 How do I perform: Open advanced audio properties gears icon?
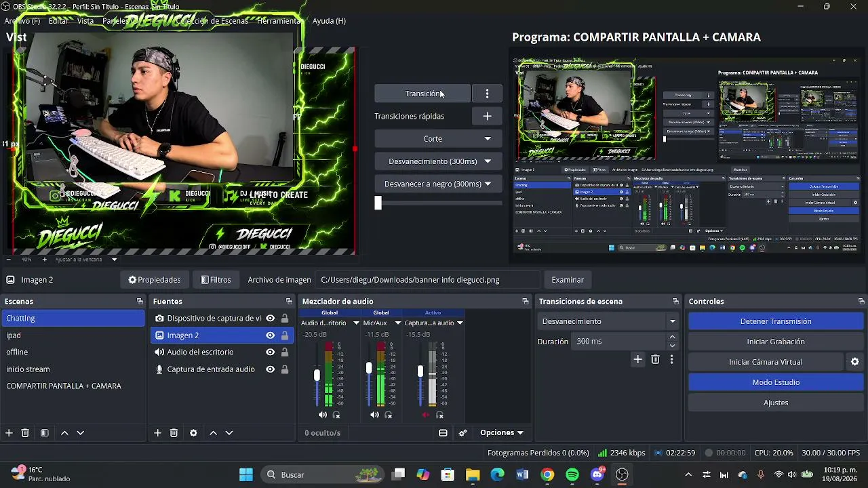tap(463, 433)
